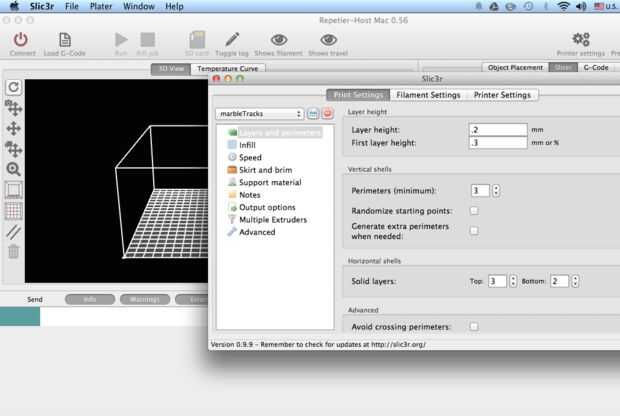
Task: Click the Kill job stop icon
Action: pos(148,40)
